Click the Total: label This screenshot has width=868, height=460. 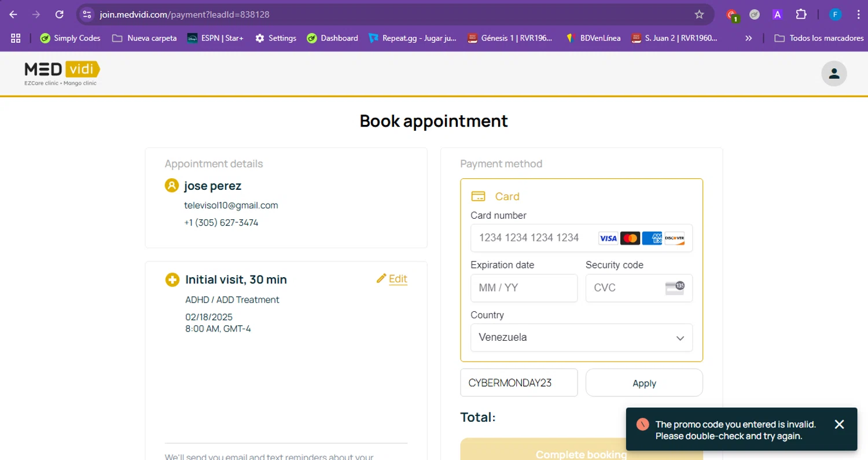(478, 417)
